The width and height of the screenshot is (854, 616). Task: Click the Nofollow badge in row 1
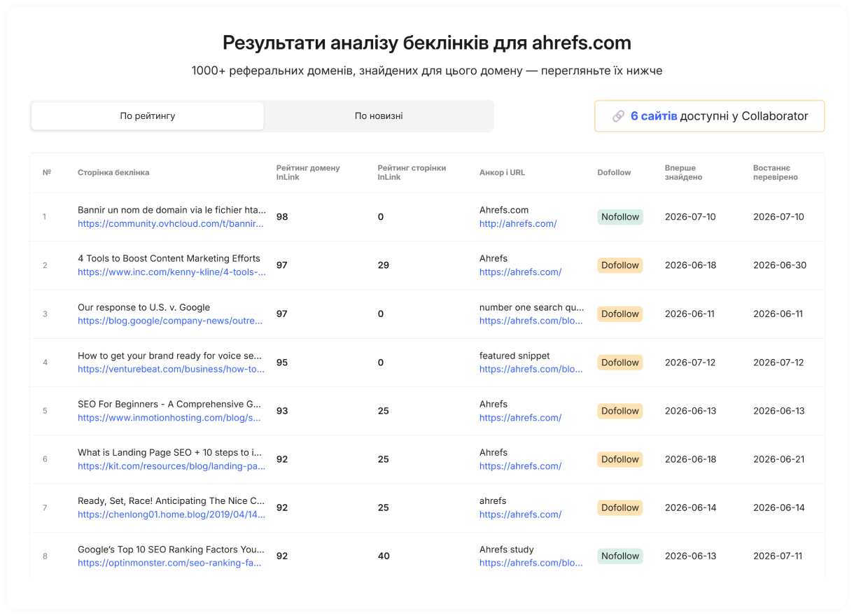[x=620, y=217]
